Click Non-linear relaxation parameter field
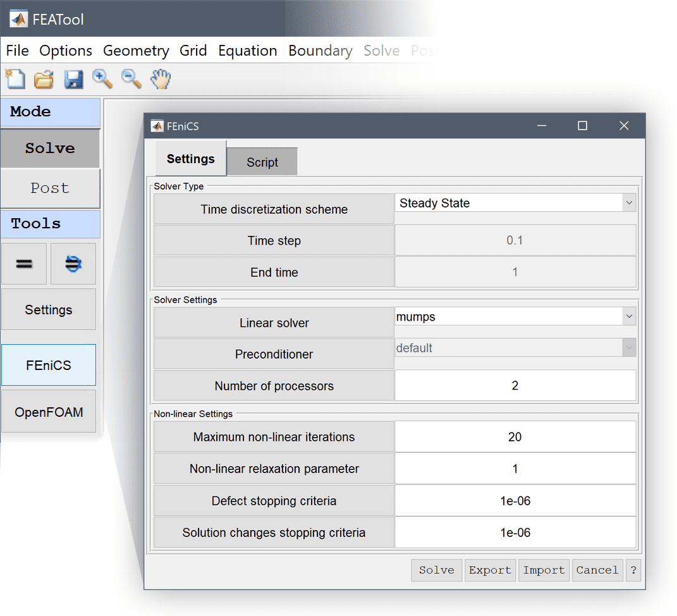677x616 pixels. pyautogui.click(x=515, y=469)
